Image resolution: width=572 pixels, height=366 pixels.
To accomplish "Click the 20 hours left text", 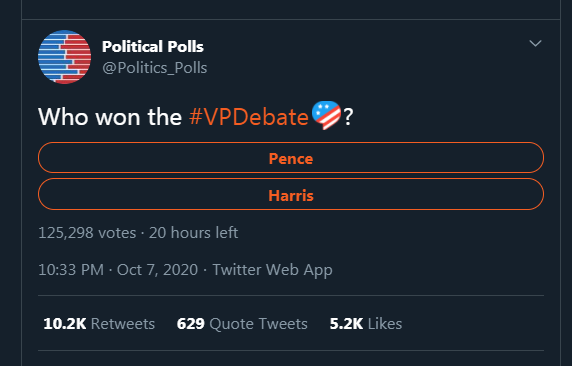I will click(x=193, y=233).
